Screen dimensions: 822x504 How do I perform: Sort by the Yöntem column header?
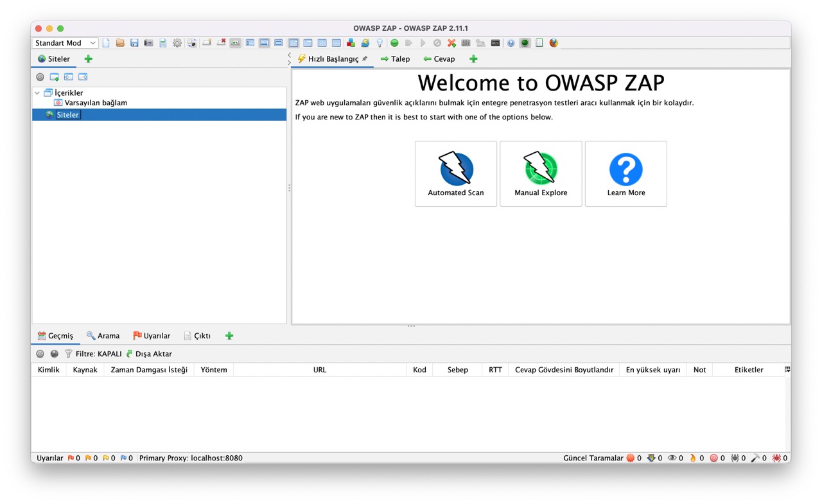pyautogui.click(x=214, y=370)
